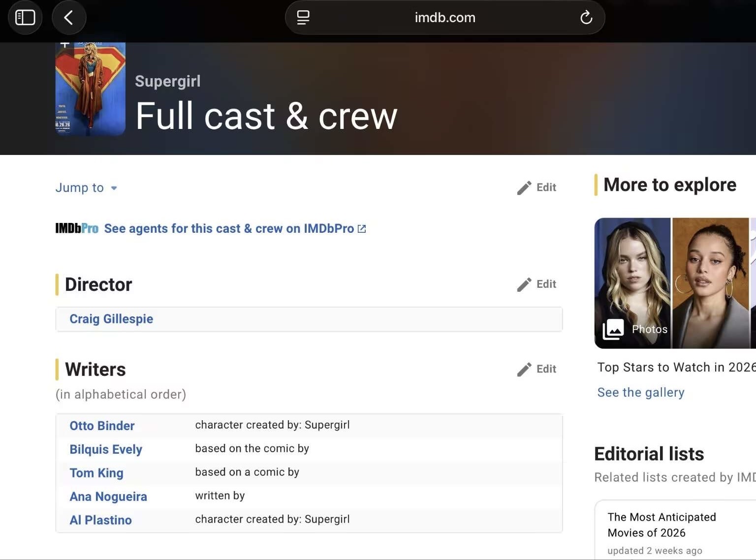Click the imdb.com address bar
Screen dimensions: 756x560
(444, 18)
